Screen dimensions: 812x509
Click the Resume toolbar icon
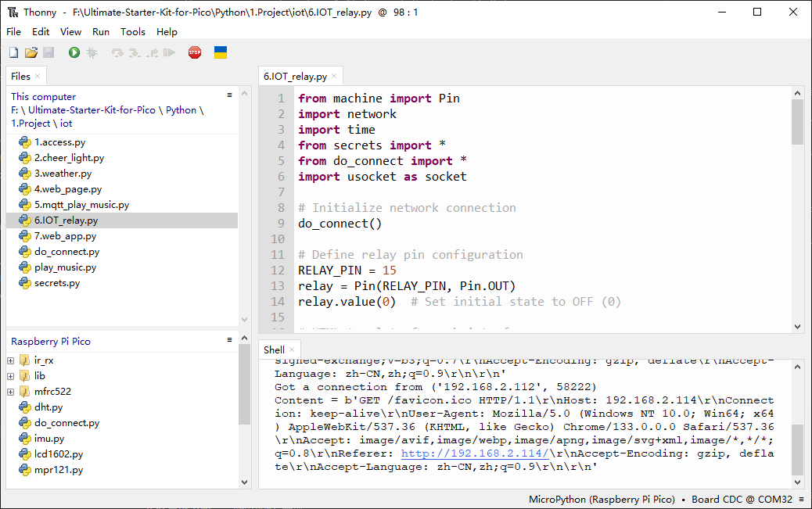coord(169,52)
